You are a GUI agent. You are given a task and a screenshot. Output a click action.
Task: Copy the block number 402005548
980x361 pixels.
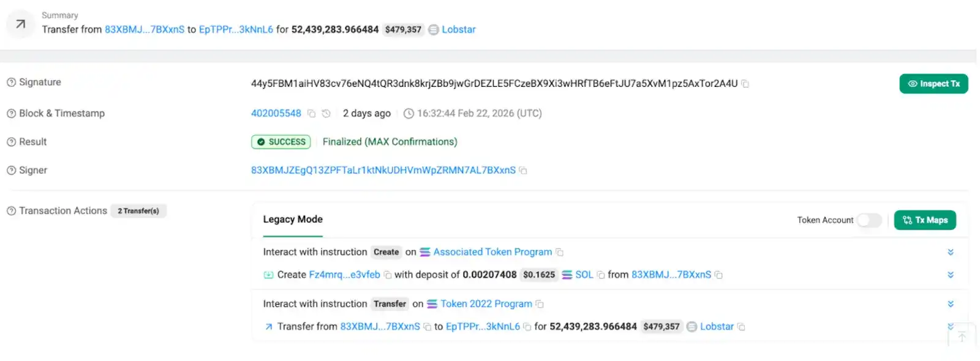[x=311, y=113]
